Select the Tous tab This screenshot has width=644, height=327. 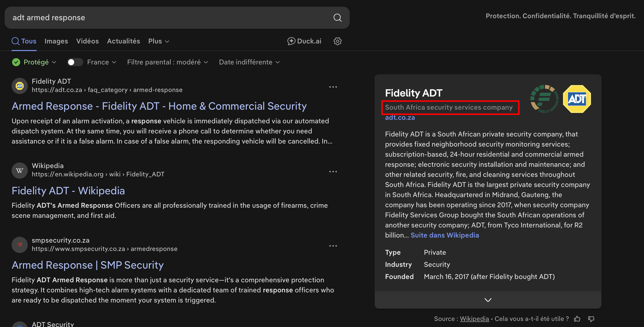point(24,41)
